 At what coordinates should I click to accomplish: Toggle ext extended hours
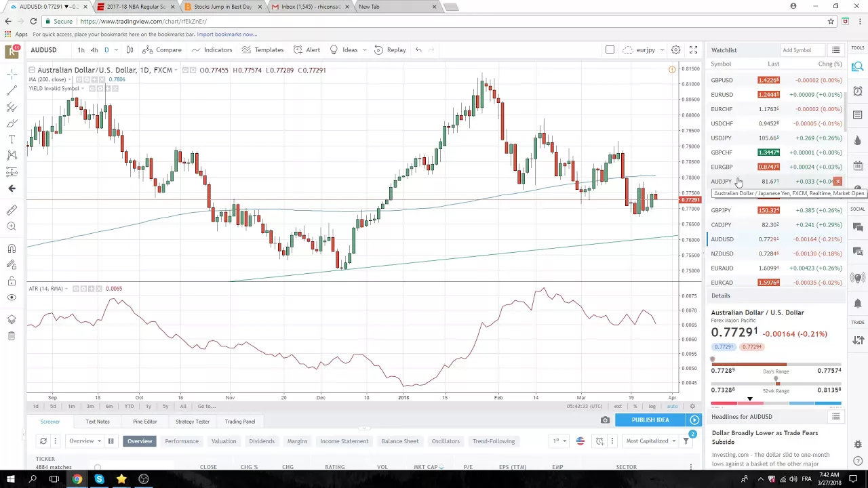point(618,406)
